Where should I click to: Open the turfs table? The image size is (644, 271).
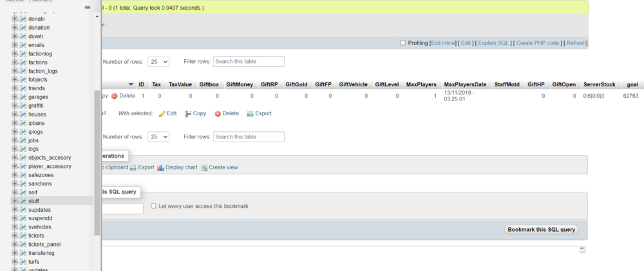[x=33, y=261]
